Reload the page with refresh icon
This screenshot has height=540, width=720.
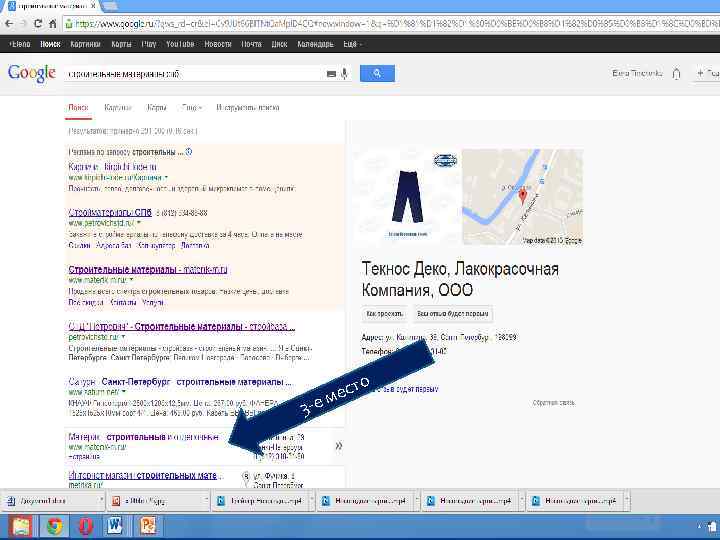[x=38, y=24]
